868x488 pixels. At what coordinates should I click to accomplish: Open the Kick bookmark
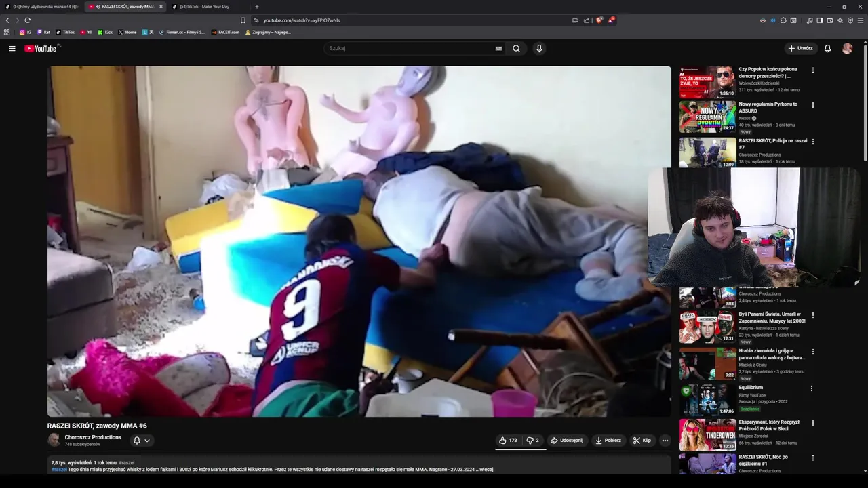[x=105, y=32]
